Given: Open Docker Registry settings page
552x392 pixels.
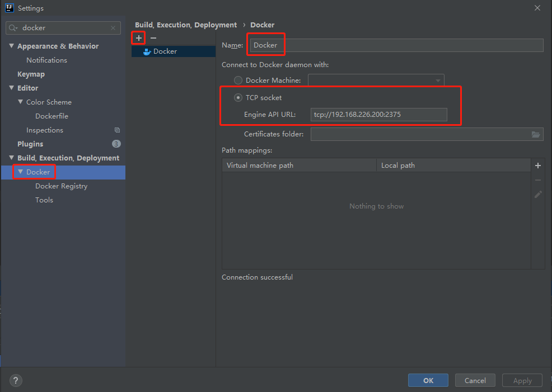Looking at the screenshot, I should pyautogui.click(x=61, y=186).
